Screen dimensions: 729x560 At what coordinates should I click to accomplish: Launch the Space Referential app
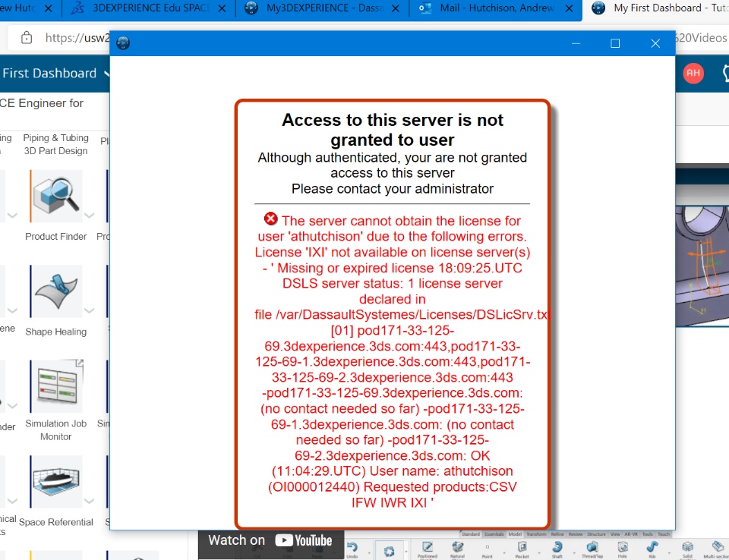click(56, 481)
